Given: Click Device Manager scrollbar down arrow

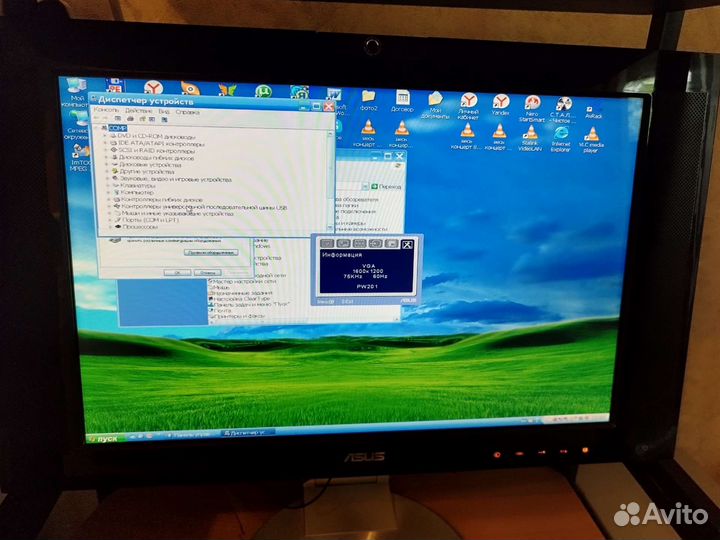Looking at the screenshot, I should [330, 228].
